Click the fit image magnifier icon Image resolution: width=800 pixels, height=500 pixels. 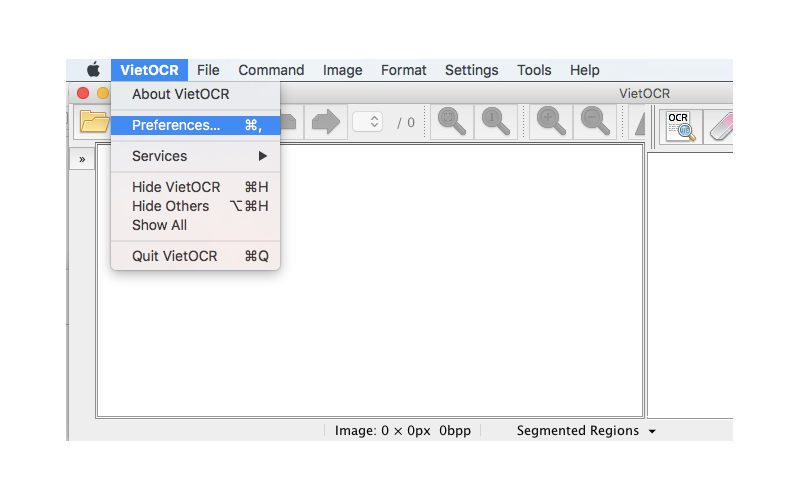[452, 122]
